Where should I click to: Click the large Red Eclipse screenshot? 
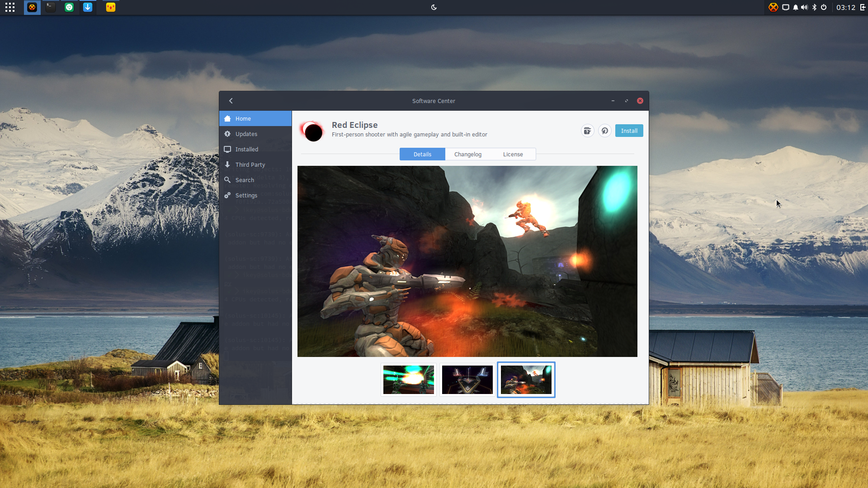(x=467, y=261)
